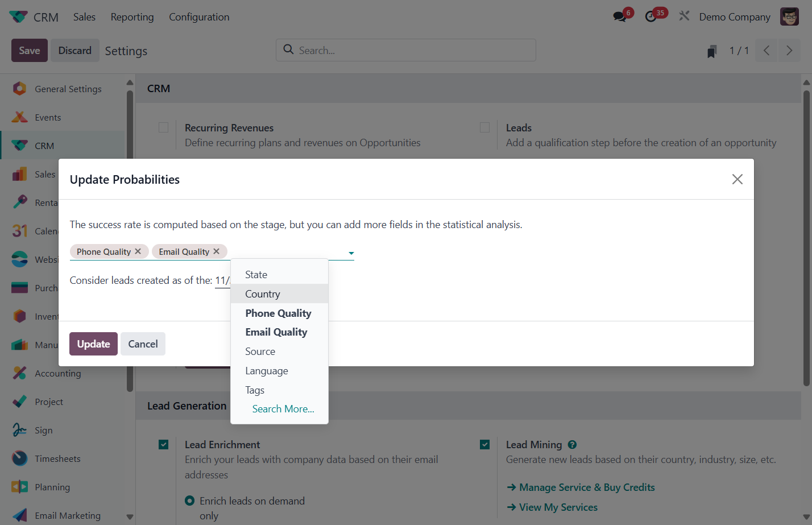This screenshot has width=812, height=525.
Task: Click the Save button
Action: pos(30,51)
